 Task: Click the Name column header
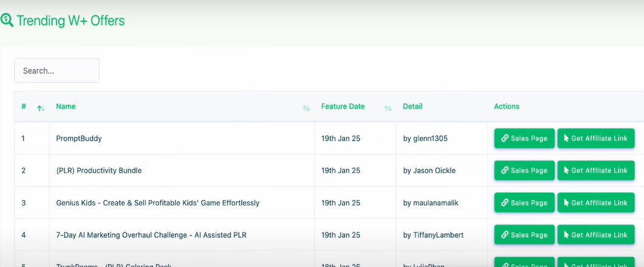coord(66,106)
